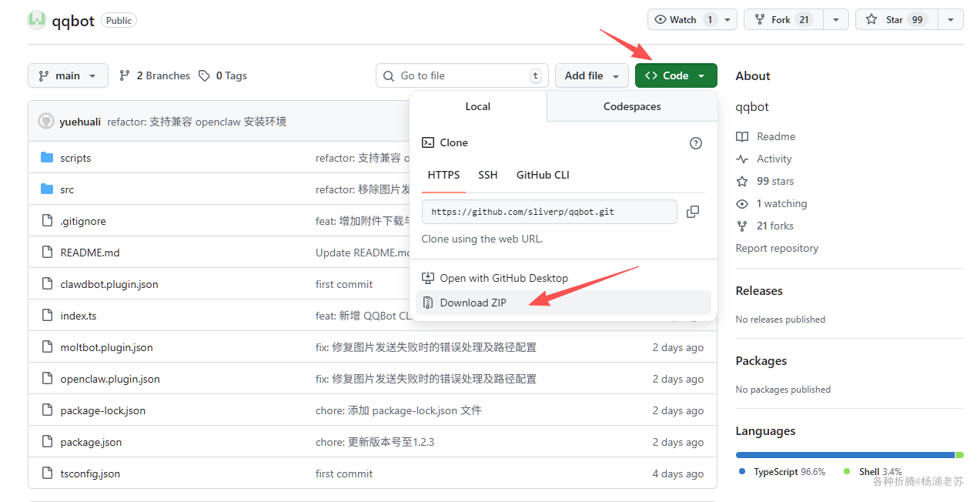Open the package.json file
Image resolution: width=980 pixels, height=502 pixels.
(91, 442)
